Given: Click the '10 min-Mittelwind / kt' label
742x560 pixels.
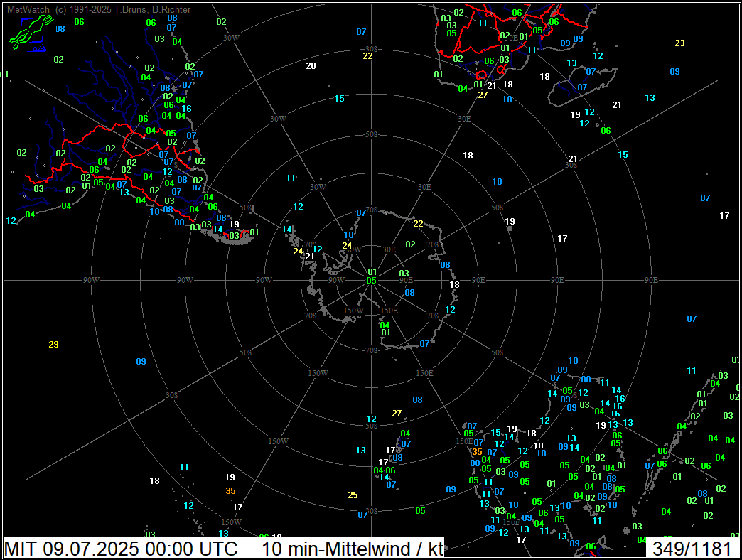Looking at the screenshot, I should point(353,549).
